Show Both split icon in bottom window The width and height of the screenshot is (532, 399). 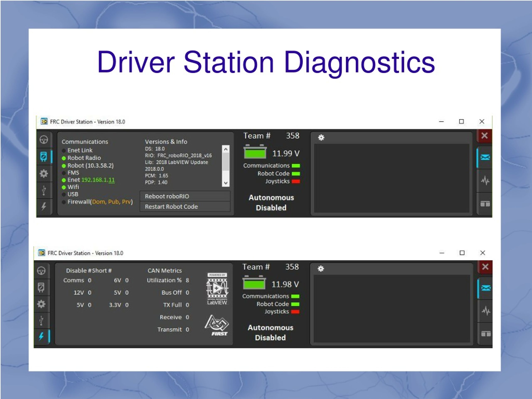(486, 334)
